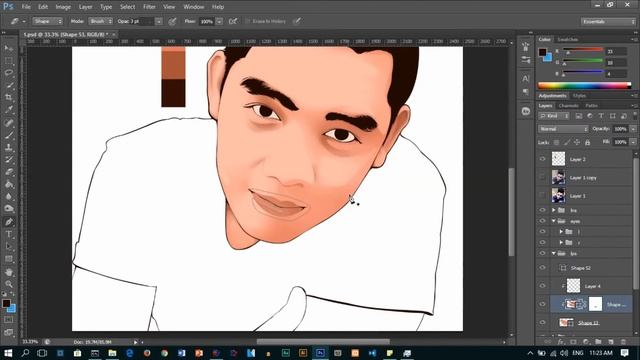Click the Flow 100% input field
The height and width of the screenshot is (360, 640).
click(207, 21)
